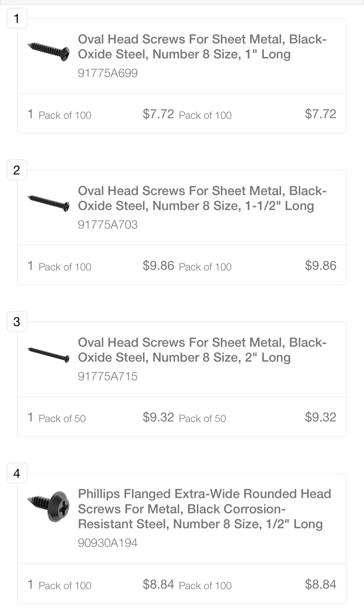Click part number 91775A703
This screenshot has height=613, width=364.
108,225
